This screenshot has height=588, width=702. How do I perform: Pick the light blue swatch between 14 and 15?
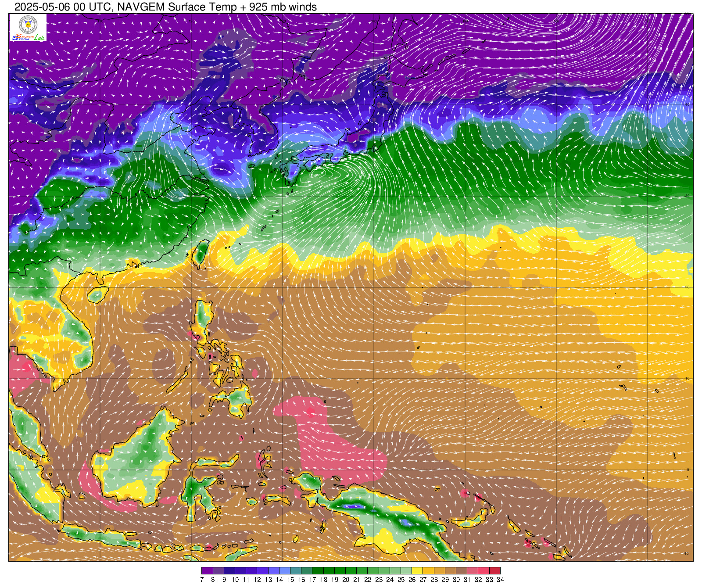pos(285,571)
